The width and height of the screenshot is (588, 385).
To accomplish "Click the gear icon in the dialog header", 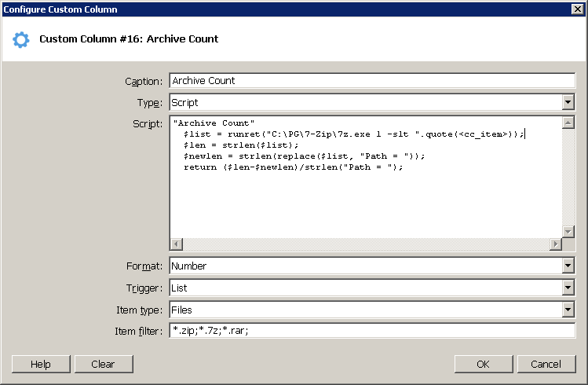I will point(21,39).
